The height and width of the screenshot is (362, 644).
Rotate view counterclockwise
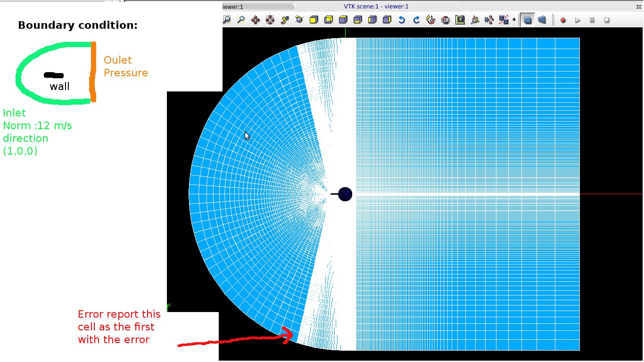pos(402,20)
